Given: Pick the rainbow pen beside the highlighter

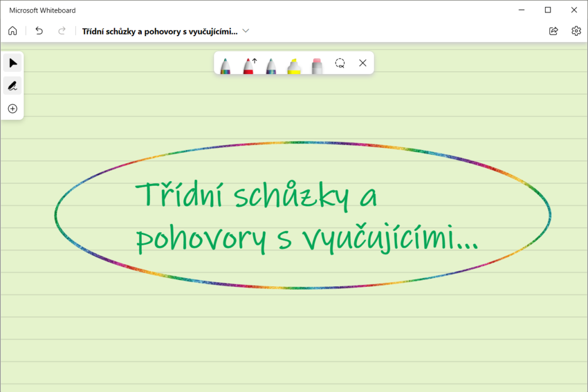Looking at the screenshot, I should [x=271, y=64].
